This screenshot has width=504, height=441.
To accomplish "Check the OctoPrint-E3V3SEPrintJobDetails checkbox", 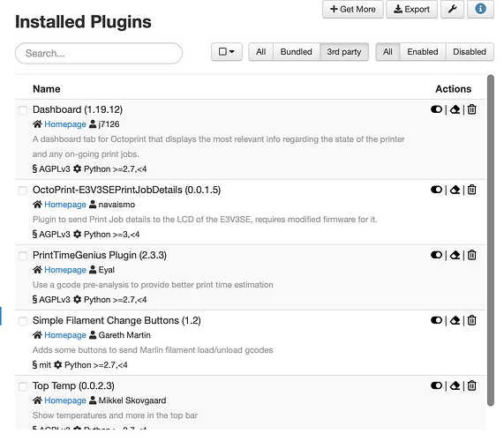I will (23, 191).
